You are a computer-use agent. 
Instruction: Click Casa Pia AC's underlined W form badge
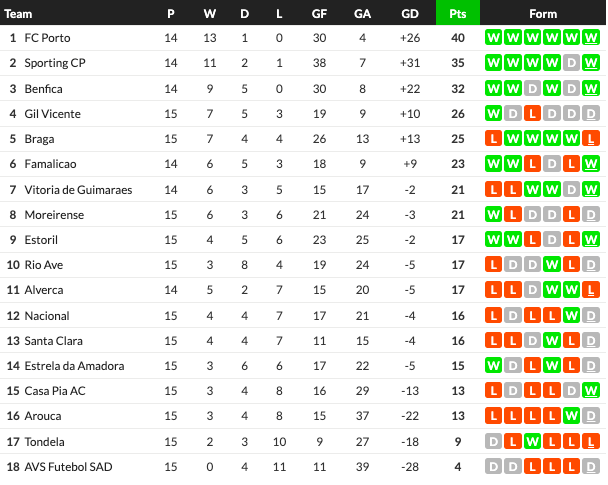591,392
